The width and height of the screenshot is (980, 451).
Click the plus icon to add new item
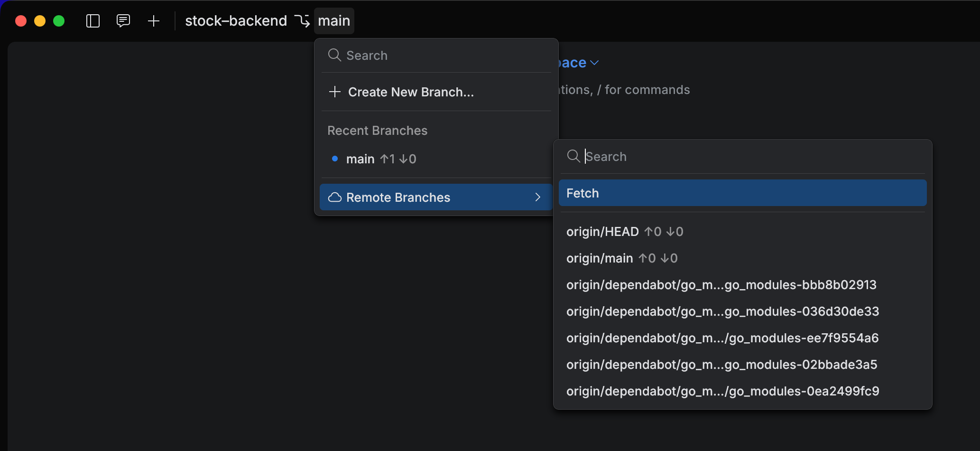(154, 21)
